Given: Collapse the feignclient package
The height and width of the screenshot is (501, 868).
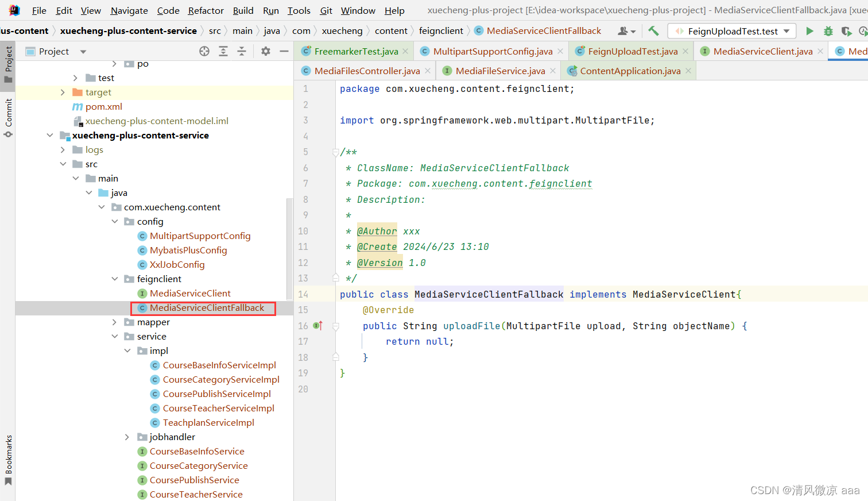Looking at the screenshot, I should pyautogui.click(x=114, y=279).
